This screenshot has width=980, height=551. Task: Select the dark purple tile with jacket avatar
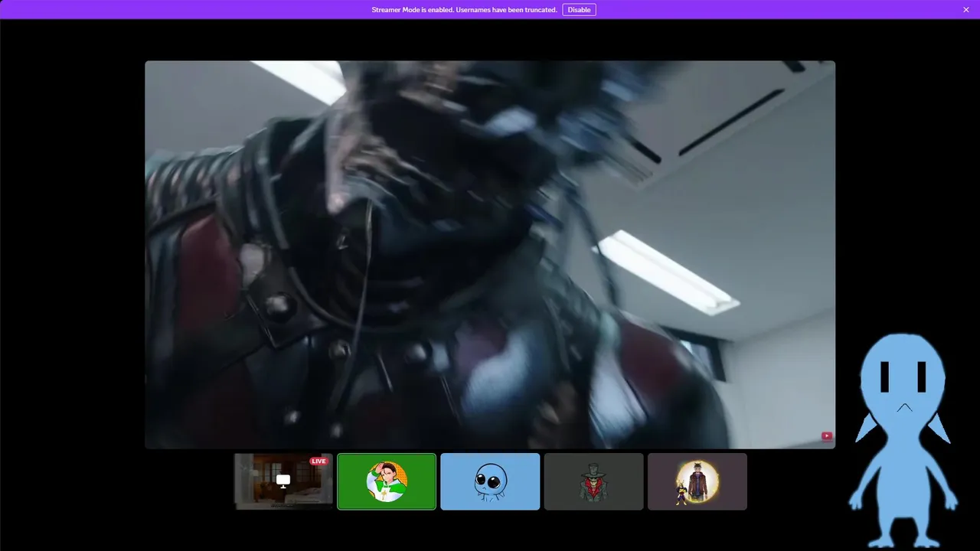point(697,481)
